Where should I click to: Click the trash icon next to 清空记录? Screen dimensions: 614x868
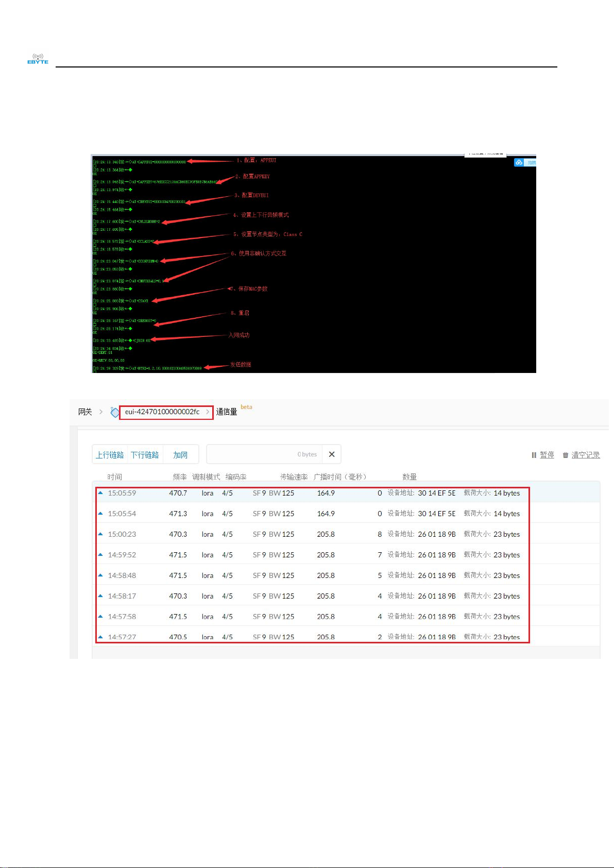click(x=565, y=455)
